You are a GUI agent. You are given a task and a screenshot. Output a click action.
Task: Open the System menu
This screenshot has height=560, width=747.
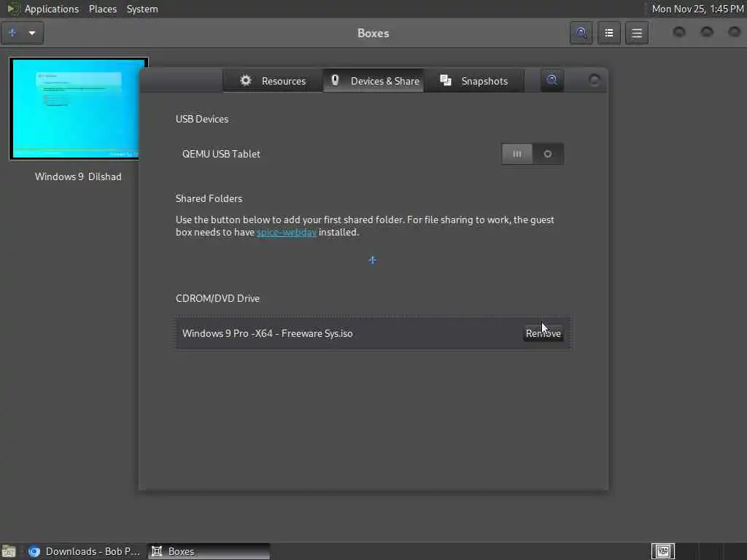(x=142, y=9)
